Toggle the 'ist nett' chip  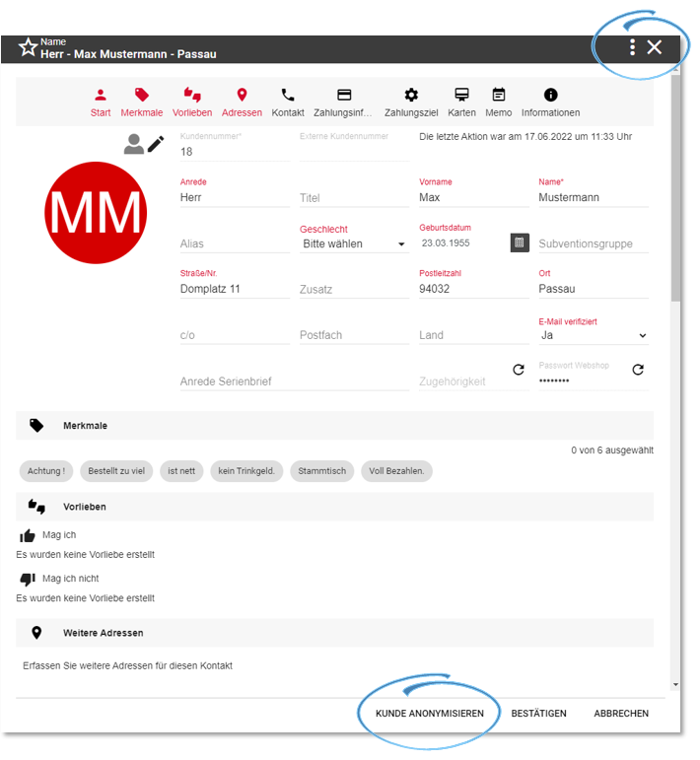coord(181,470)
